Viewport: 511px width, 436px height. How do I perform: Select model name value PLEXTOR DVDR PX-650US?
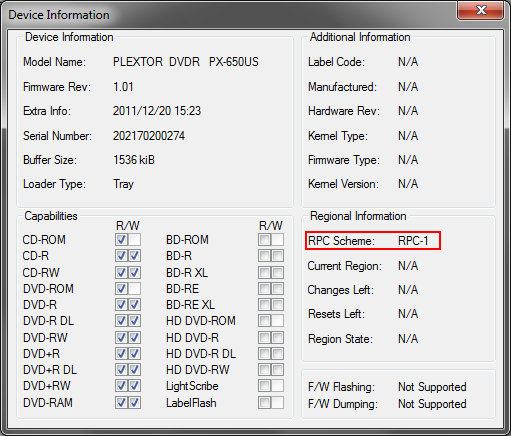186,62
